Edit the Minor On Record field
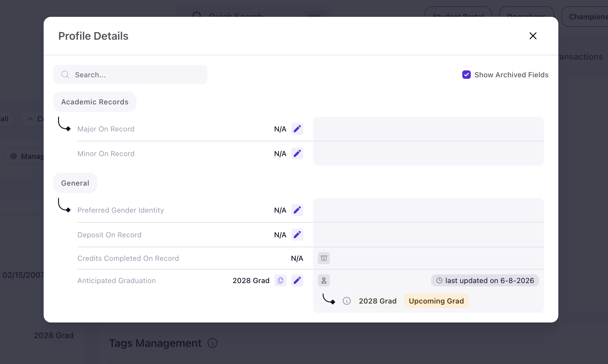Image resolution: width=608 pixels, height=364 pixels. coord(297,153)
